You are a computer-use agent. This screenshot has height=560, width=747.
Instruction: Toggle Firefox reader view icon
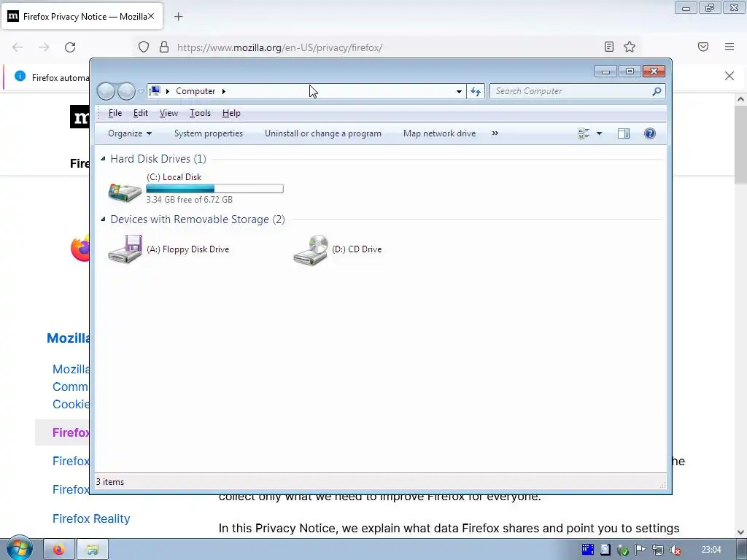coord(609,47)
